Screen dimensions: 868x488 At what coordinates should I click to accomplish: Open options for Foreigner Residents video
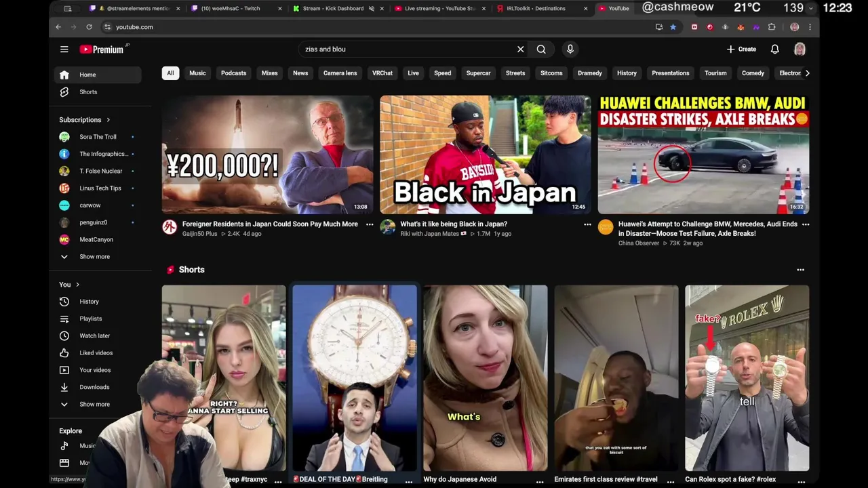pyautogui.click(x=370, y=224)
